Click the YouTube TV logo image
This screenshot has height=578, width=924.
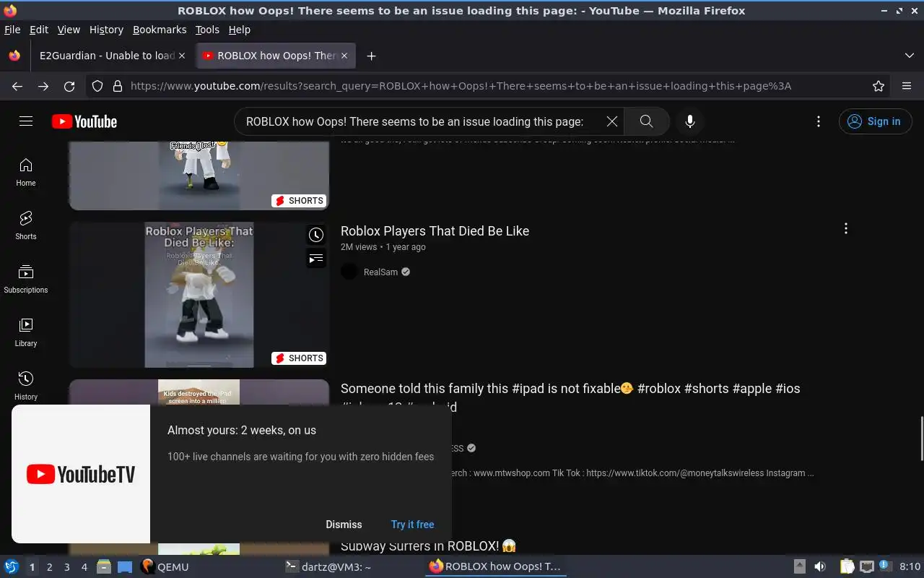[x=81, y=474]
